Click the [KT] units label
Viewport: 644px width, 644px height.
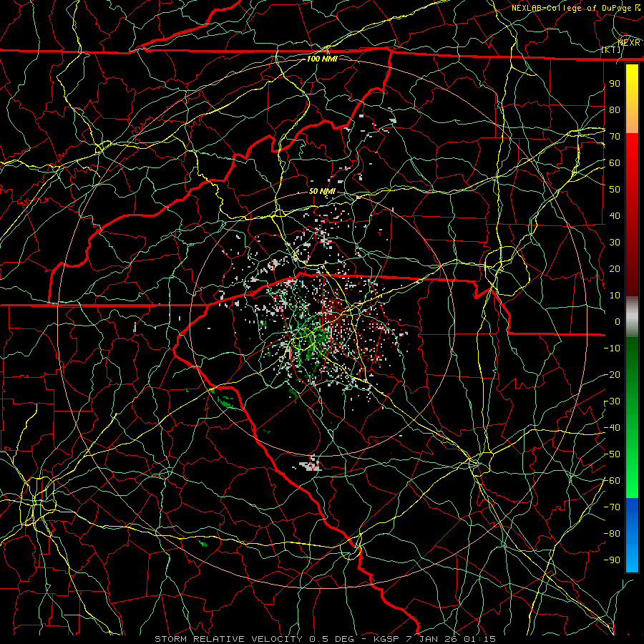[611, 49]
